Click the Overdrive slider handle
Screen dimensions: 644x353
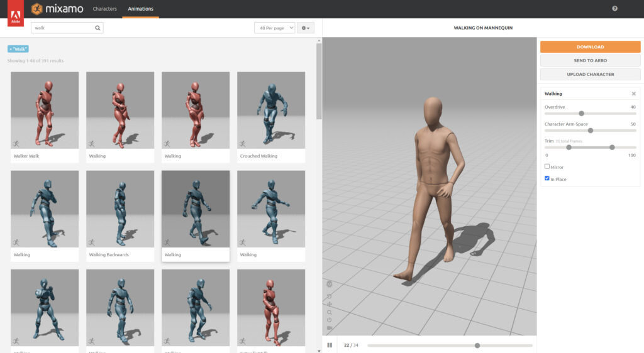(x=581, y=114)
